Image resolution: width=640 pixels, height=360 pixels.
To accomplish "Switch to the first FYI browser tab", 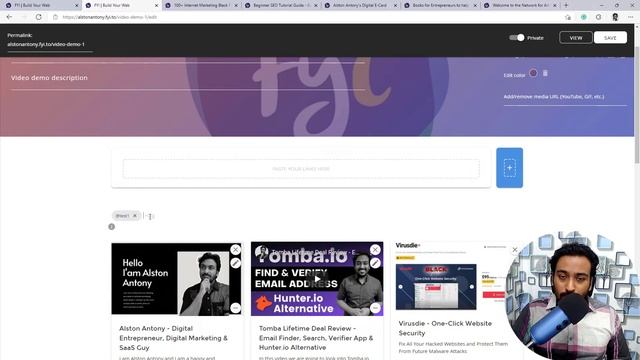I will click(41, 5).
